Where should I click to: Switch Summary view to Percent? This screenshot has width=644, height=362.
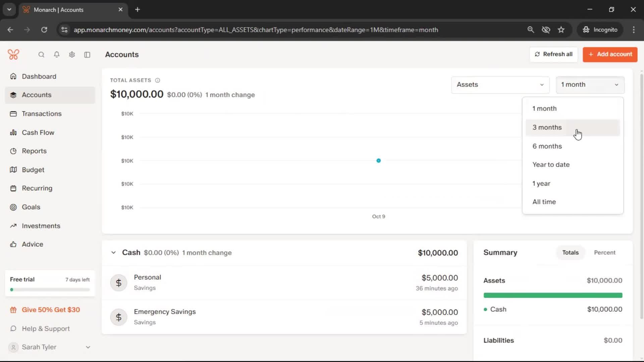(604, 252)
